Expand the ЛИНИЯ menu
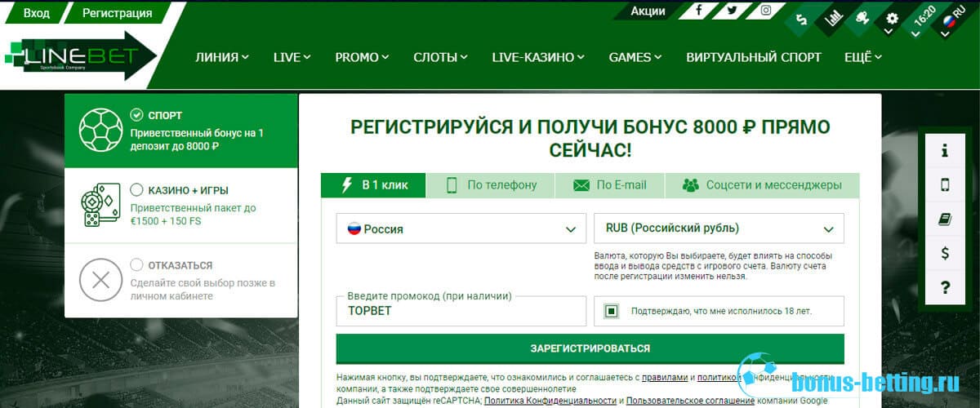Screen dimensions: 980x408 tap(222, 57)
